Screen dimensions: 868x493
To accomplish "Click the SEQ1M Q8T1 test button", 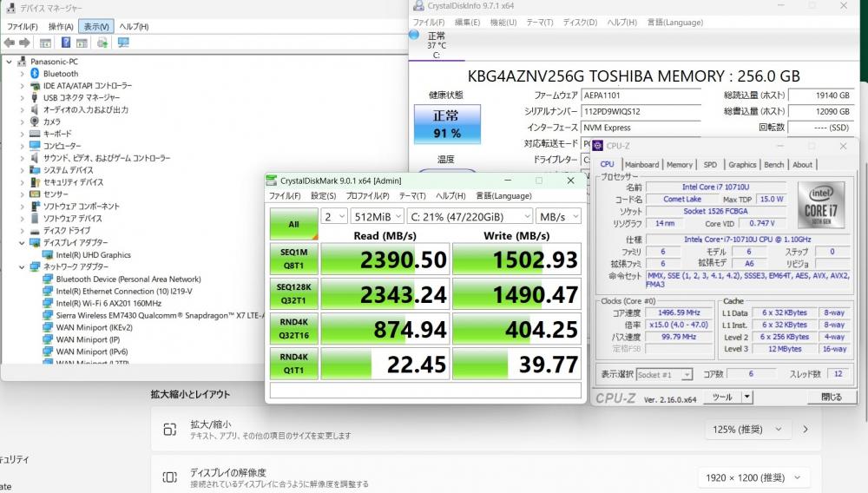I will (x=294, y=259).
